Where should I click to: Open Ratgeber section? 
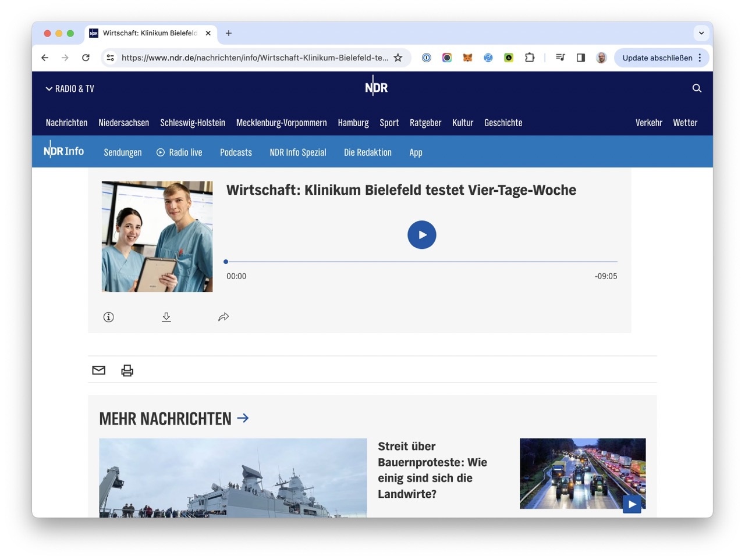point(425,123)
